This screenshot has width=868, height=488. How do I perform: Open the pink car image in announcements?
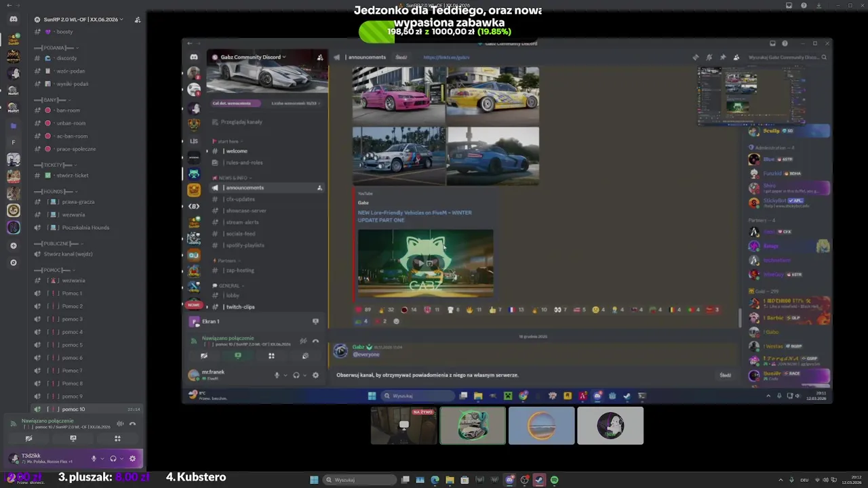[x=399, y=95]
